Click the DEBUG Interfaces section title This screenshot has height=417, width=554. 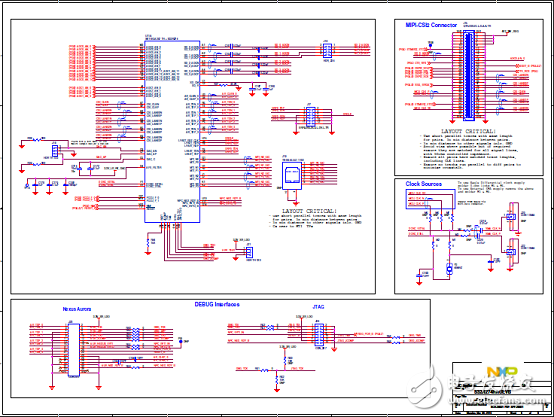217,304
